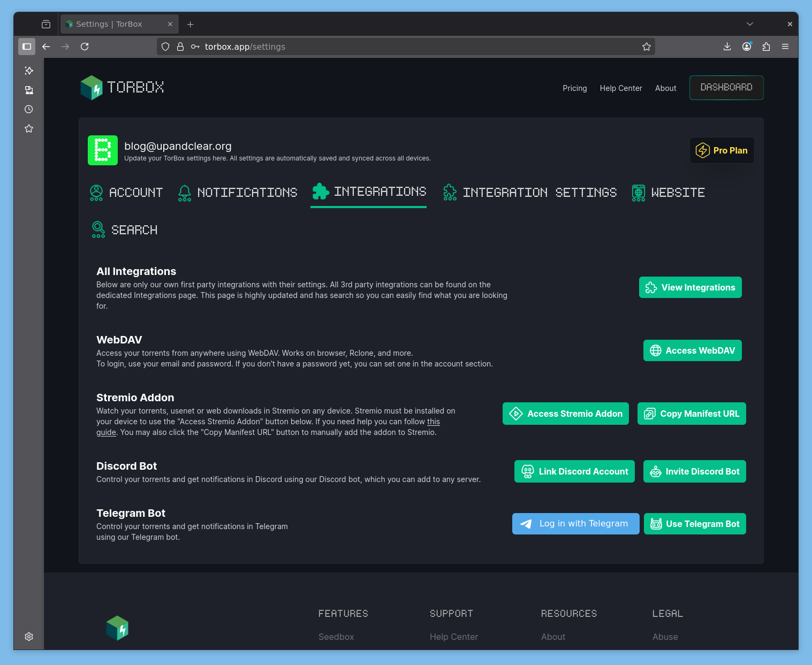The height and width of the screenshot is (665, 812).
Task: Click the torbox.app/settings address bar
Action: click(405, 47)
